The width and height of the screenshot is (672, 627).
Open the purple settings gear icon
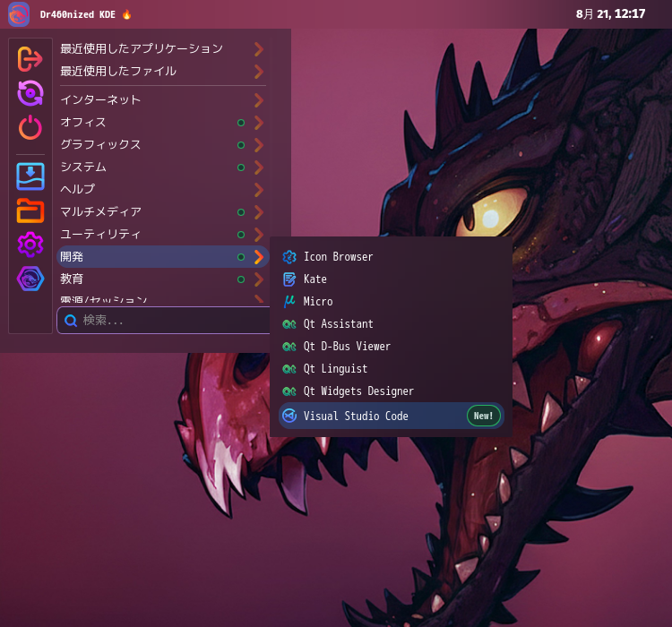tap(30, 245)
